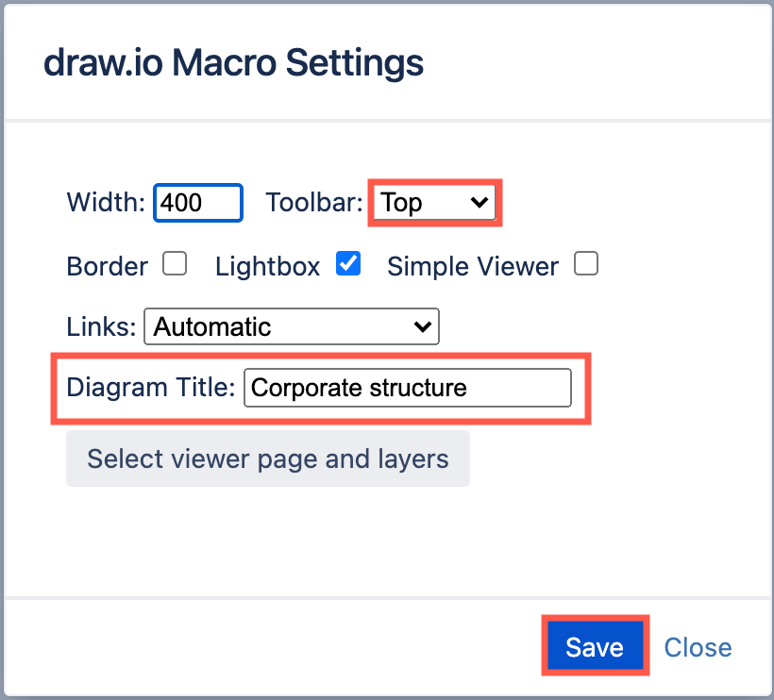Enable the Simple Viewer checkbox
Viewport: 774px width, 700px height.
[x=585, y=266]
